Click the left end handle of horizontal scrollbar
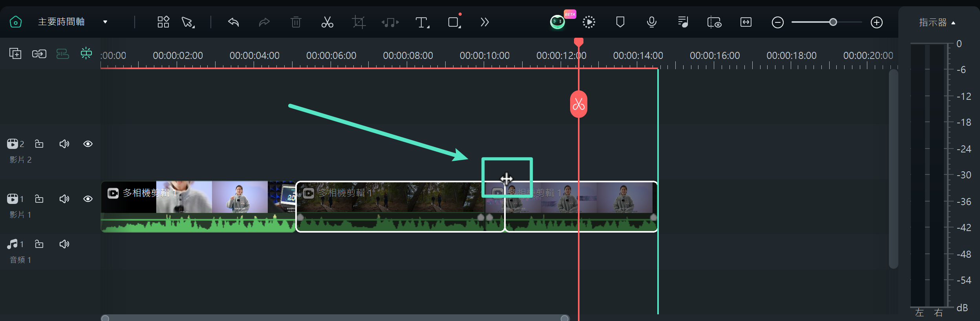 (x=105, y=318)
